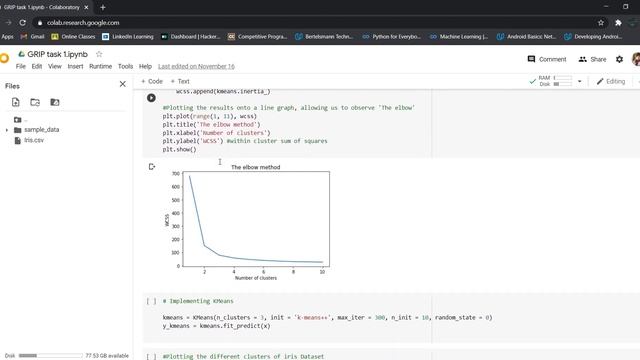Image resolution: width=640 pixels, height=360 pixels.
Task: Open the View menu
Action: pos(55,66)
